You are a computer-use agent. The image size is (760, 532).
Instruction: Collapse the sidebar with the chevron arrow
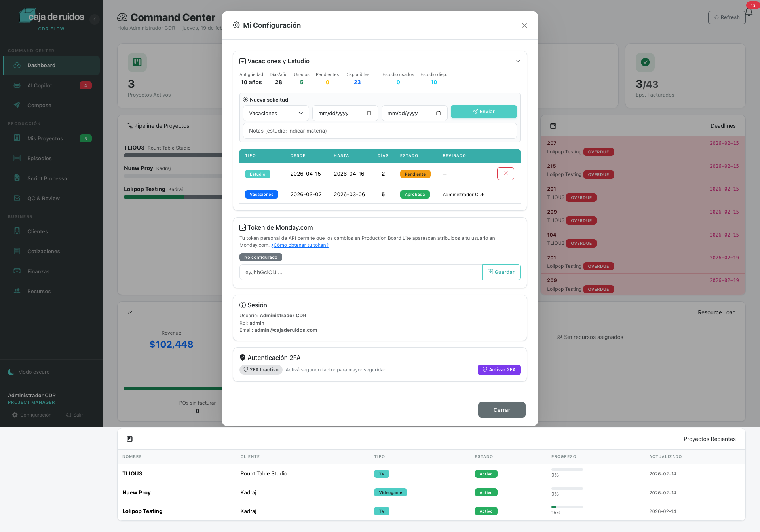[x=94, y=19]
